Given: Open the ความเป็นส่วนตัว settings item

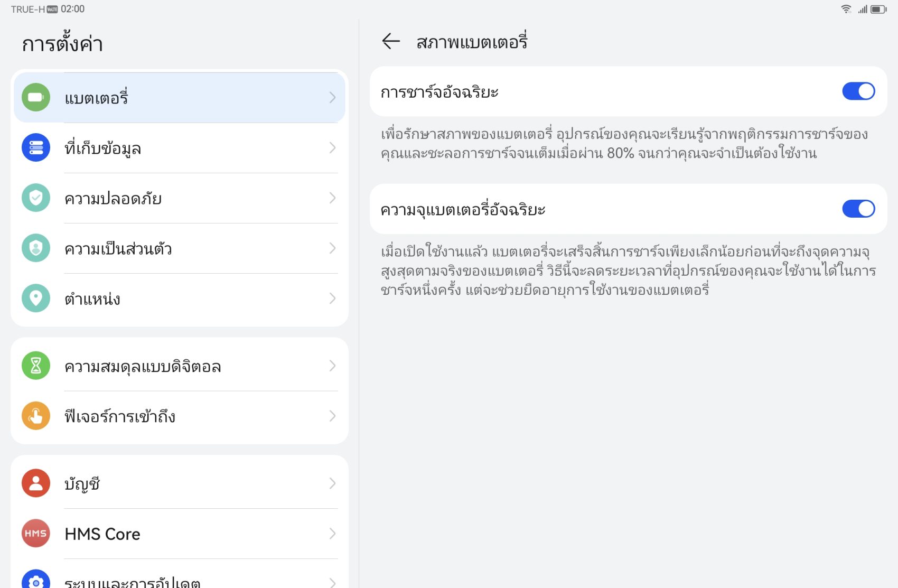Looking at the screenshot, I should (180, 248).
